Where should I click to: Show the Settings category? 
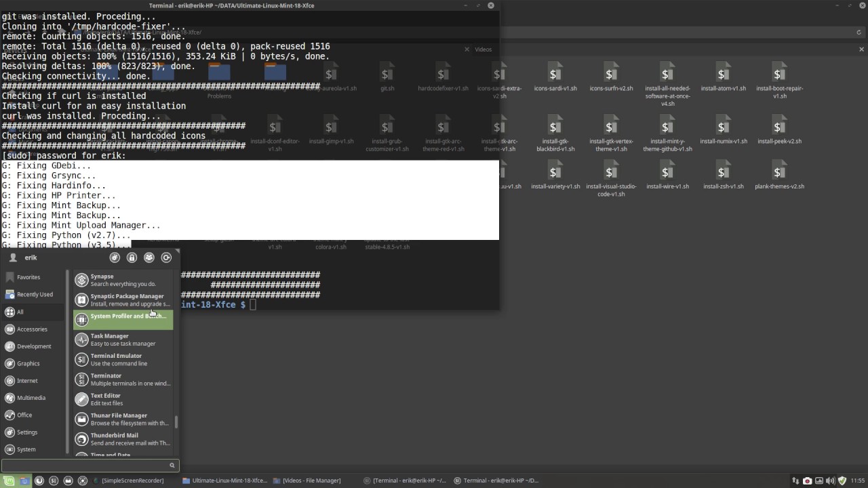tap(34, 432)
